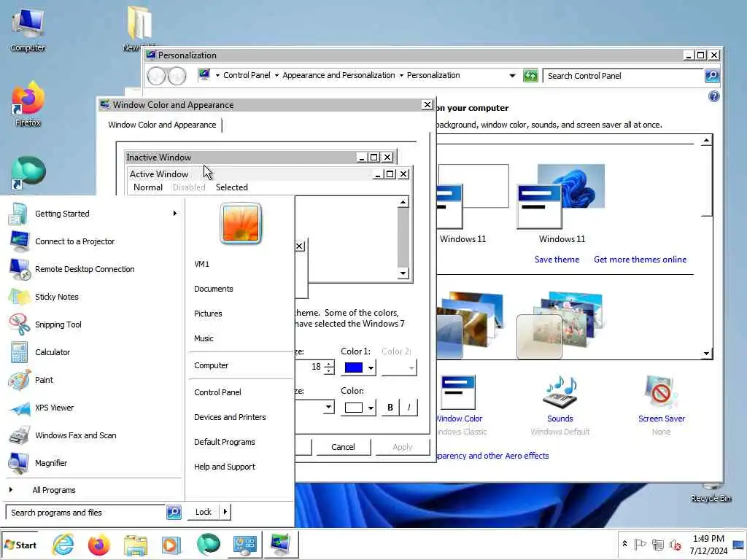Click the Lock button
Viewport: 747px width, 560px height.
click(x=204, y=512)
